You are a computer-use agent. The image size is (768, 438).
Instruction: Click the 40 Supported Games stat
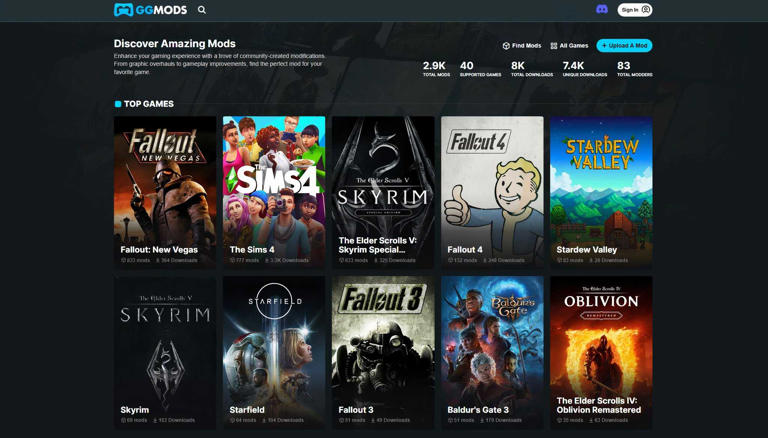480,69
